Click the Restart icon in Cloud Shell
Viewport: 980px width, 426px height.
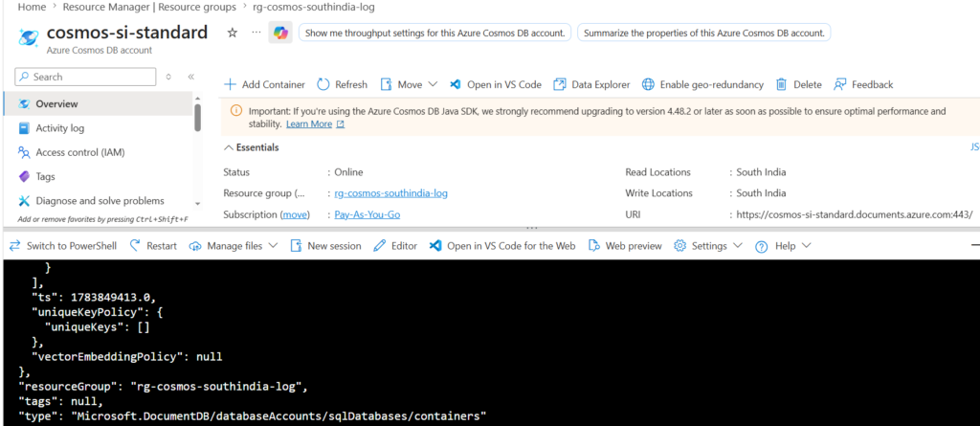pyautogui.click(x=135, y=246)
